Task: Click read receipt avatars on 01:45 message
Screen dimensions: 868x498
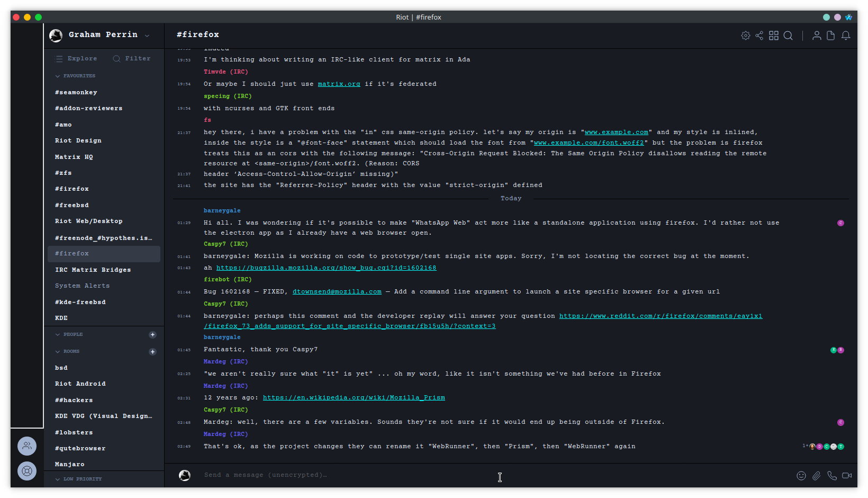Action: point(837,350)
